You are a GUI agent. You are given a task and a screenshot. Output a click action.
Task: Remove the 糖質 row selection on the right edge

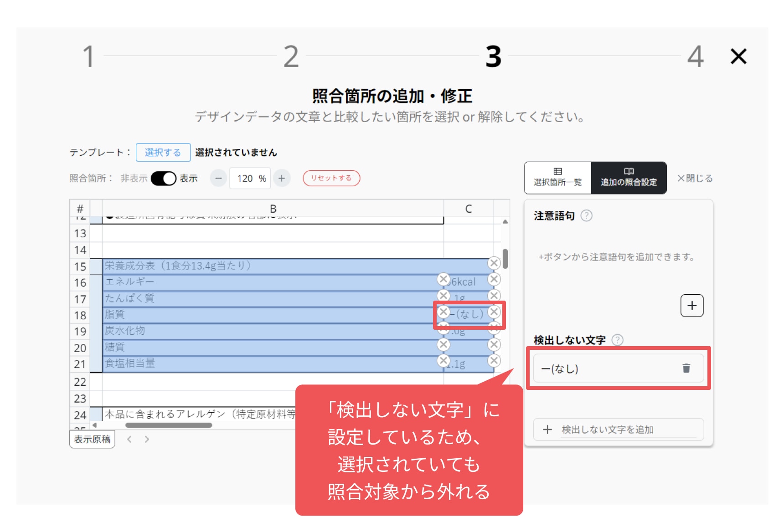click(494, 345)
